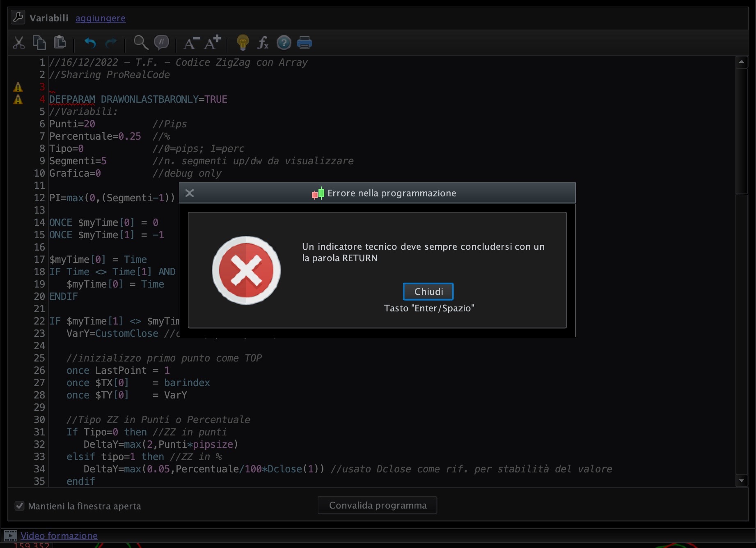Click the light bulb hint icon
The image size is (756, 548).
coord(243,43)
